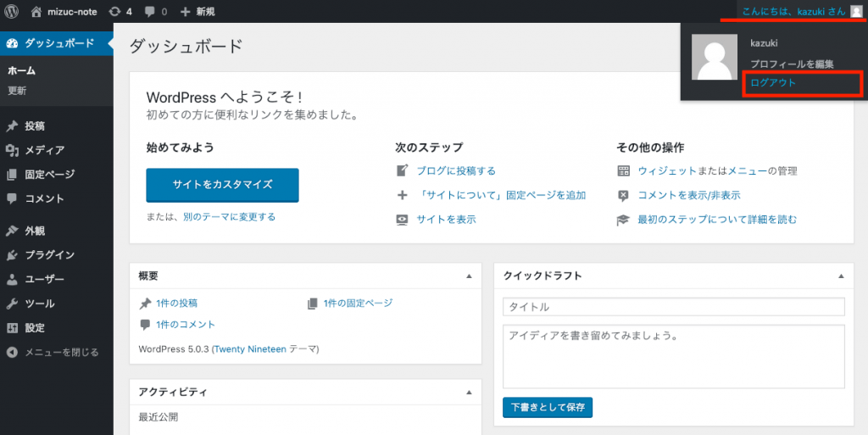Click the monitor icon beside サイトを表示

pyautogui.click(x=403, y=220)
